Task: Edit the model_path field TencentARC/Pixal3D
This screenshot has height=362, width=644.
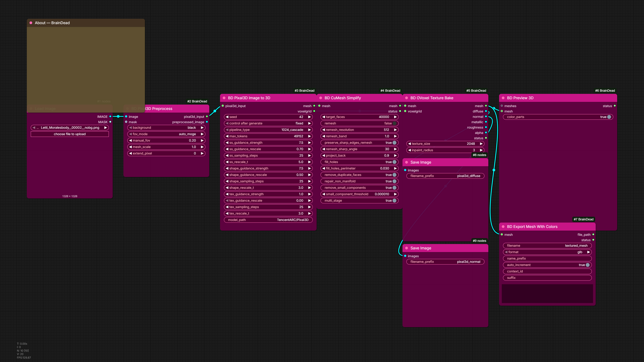Action: [268, 220]
